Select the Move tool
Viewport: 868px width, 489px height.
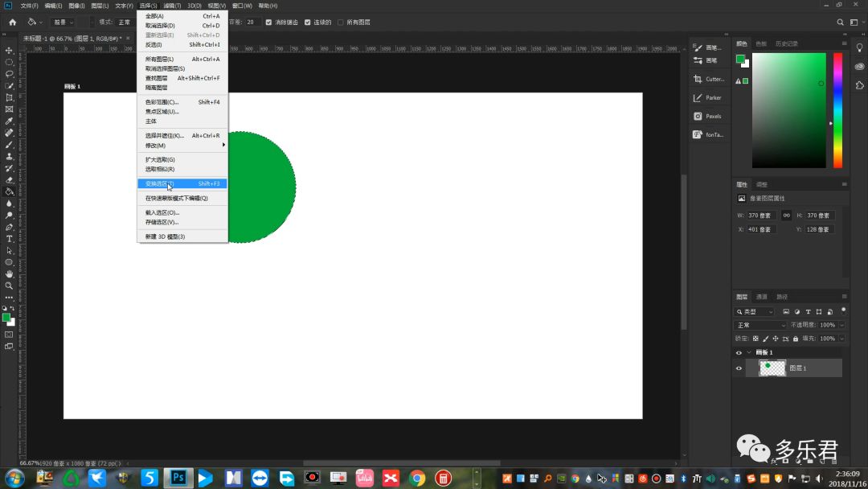tap(9, 51)
